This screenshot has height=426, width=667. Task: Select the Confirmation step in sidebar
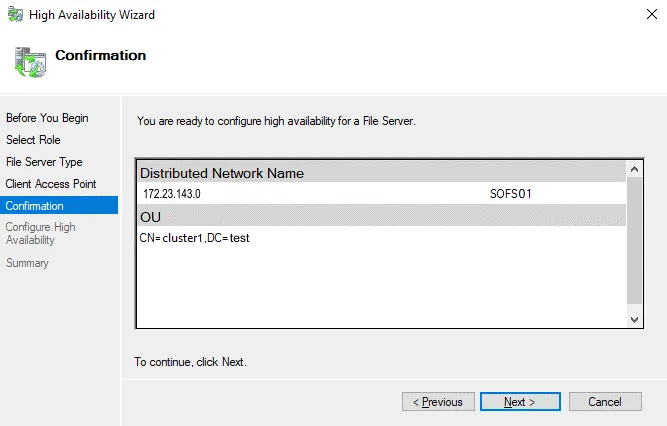35,206
